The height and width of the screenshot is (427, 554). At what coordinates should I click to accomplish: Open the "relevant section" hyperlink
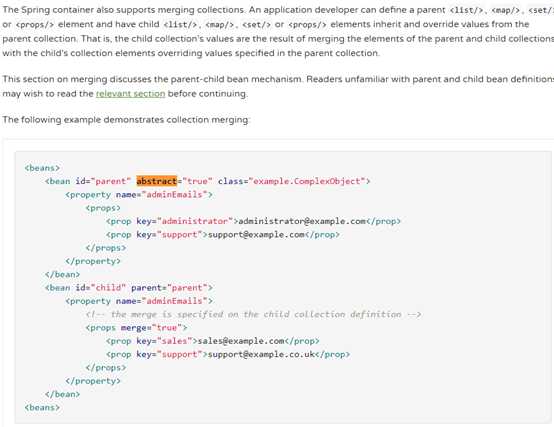point(130,94)
